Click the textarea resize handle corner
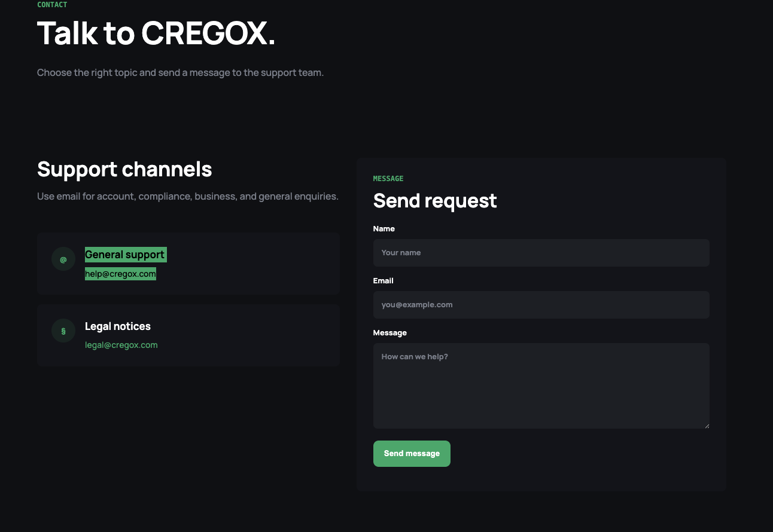 pos(707,426)
